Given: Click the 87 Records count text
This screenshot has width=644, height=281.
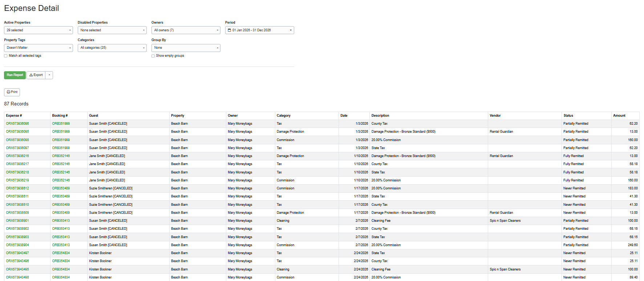Looking at the screenshot, I should coord(16,104).
